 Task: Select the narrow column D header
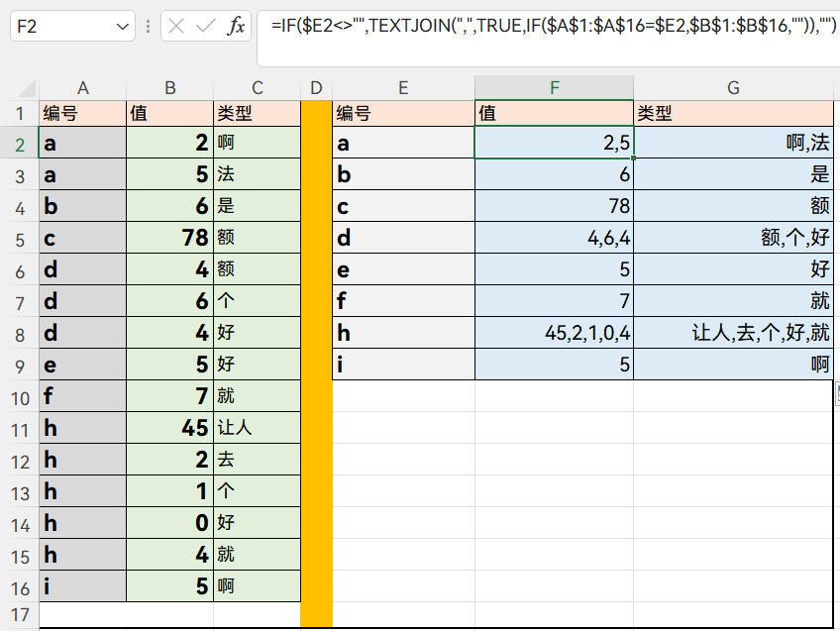point(316,88)
